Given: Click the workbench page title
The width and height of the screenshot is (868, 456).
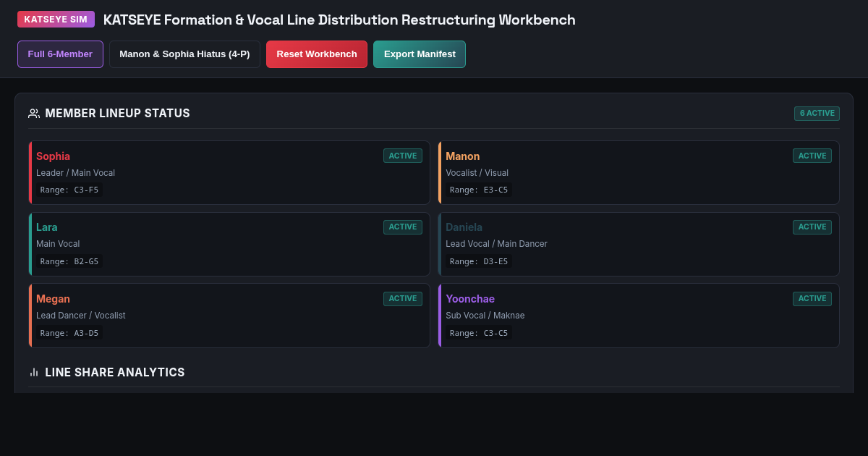Looking at the screenshot, I should click(339, 20).
